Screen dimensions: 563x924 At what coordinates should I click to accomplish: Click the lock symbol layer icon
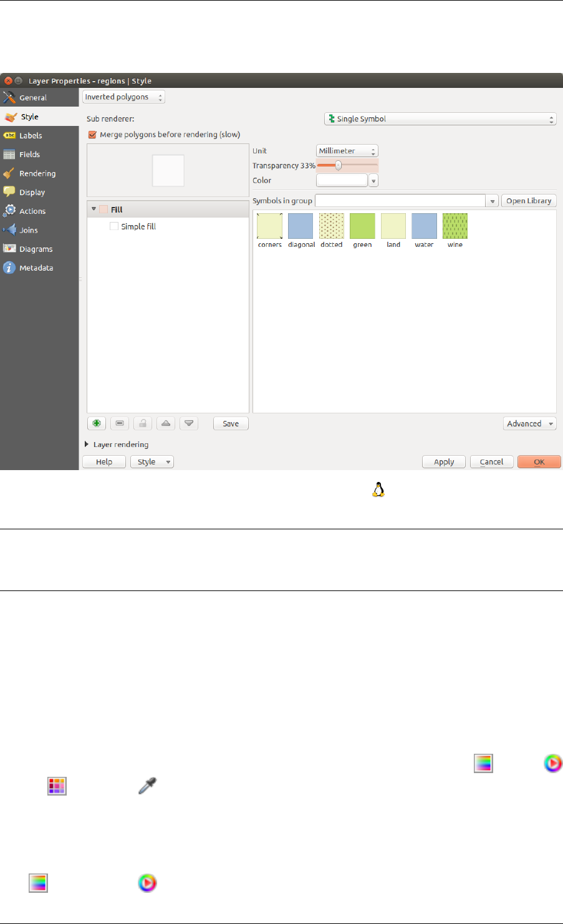click(143, 423)
